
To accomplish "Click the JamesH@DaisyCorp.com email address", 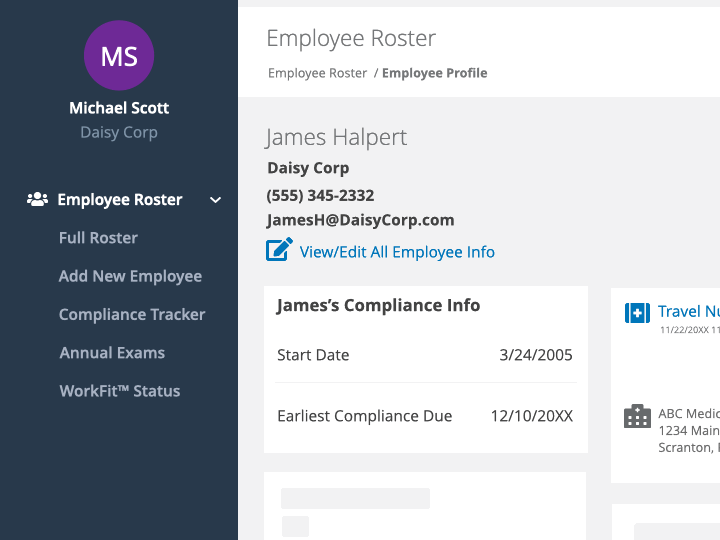I will [360, 220].
